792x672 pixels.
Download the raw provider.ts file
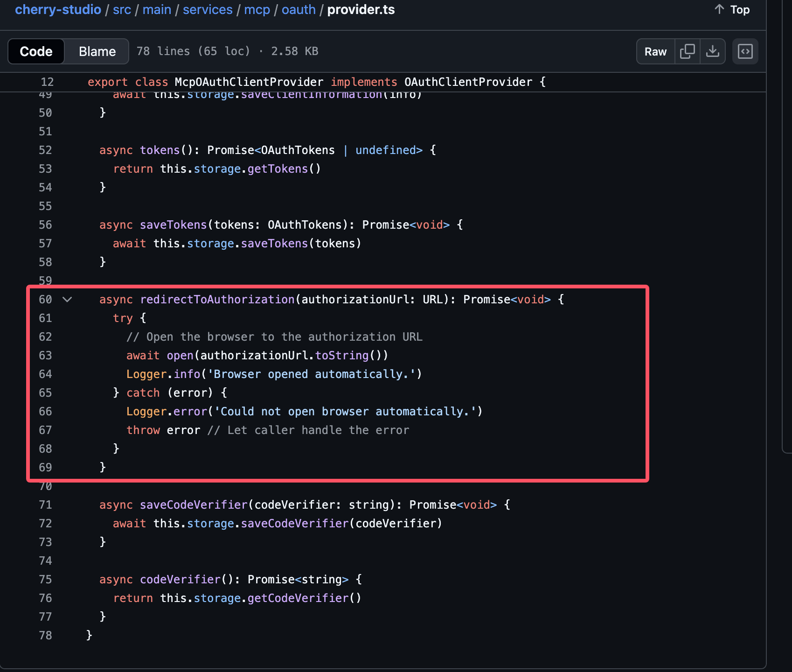point(712,51)
